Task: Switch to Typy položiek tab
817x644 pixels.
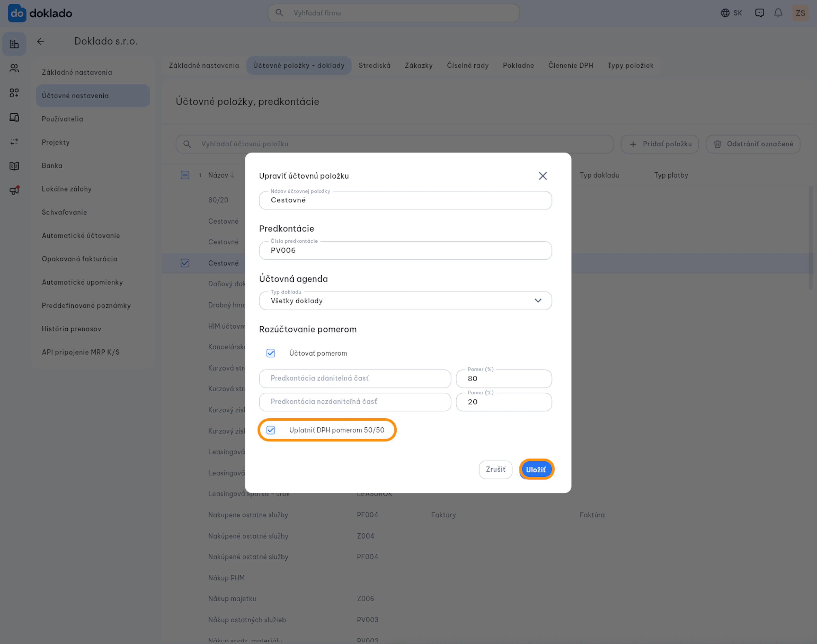Action: pyautogui.click(x=630, y=66)
